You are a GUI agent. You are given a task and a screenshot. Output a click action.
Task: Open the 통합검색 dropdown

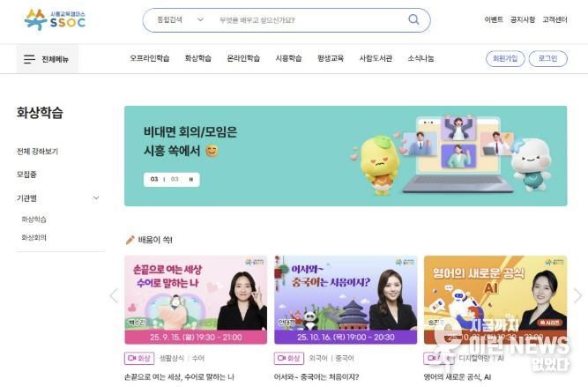pos(180,19)
